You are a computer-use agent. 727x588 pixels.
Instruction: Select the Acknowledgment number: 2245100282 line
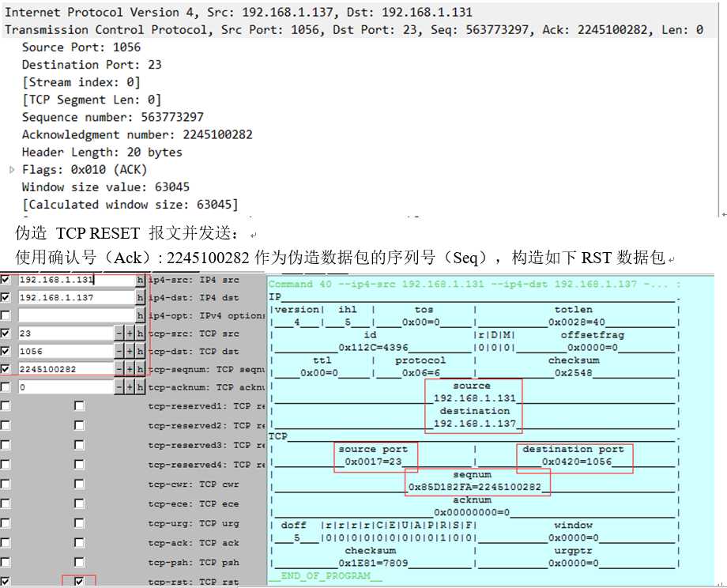pos(137,135)
